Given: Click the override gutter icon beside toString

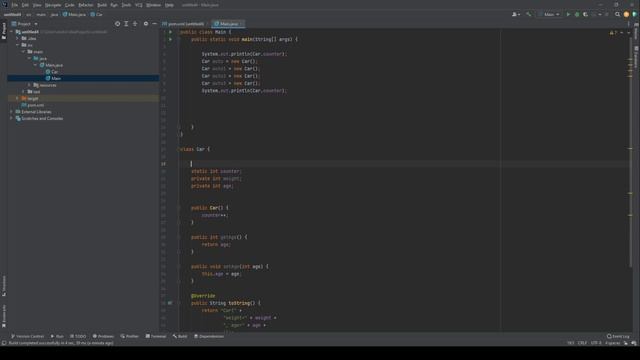Looking at the screenshot, I should [x=170, y=303].
